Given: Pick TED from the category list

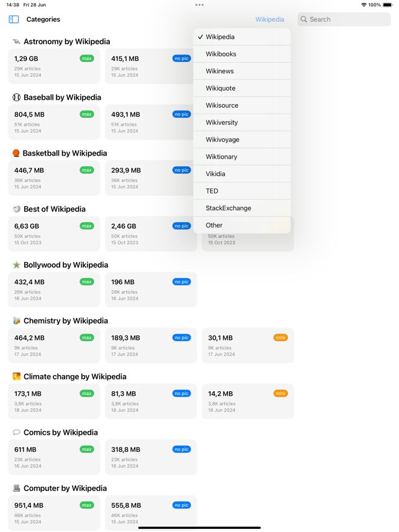Looking at the screenshot, I should [241, 191].
